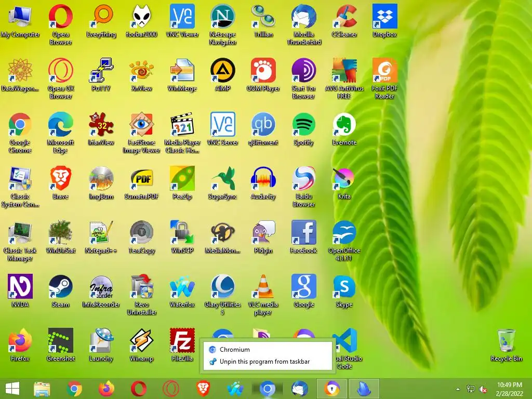Choose Unpin this program from taskbar
This screenshot has height=399, width=532.
(x=268, y=362)
